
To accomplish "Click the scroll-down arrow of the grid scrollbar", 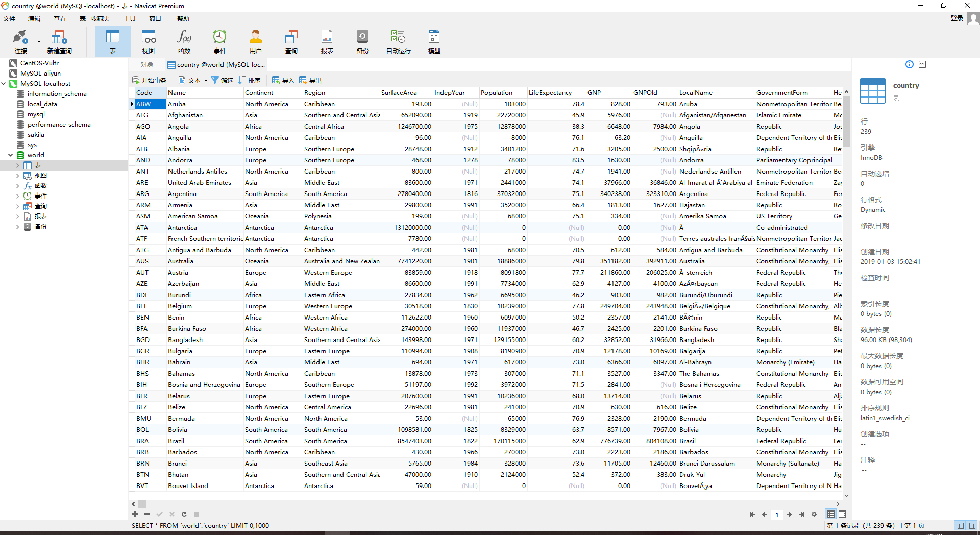I will (x=846, y=495).
